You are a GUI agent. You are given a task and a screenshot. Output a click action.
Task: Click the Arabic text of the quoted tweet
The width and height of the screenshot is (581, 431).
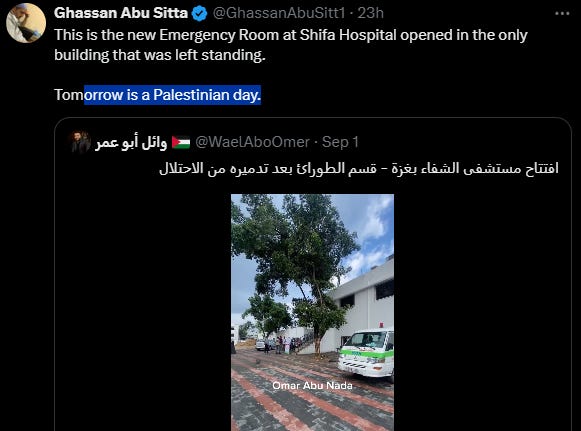[358, 169]
